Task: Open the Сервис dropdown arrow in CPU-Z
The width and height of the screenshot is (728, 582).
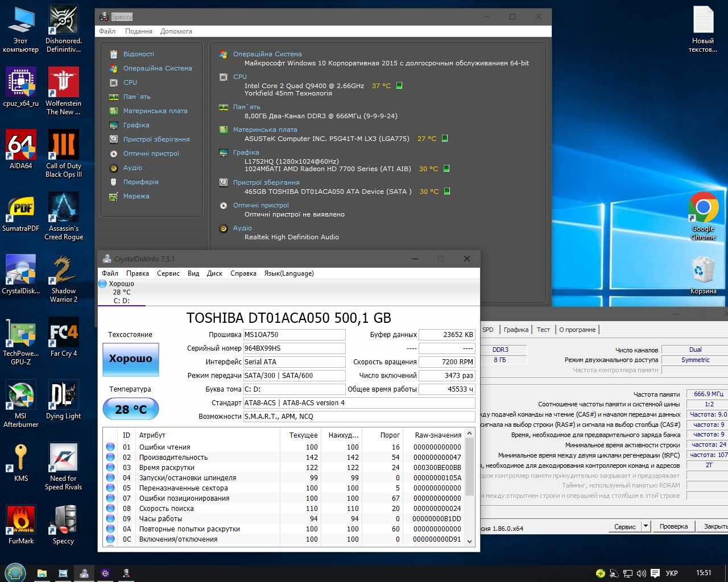Action: (x=646, y=527)
